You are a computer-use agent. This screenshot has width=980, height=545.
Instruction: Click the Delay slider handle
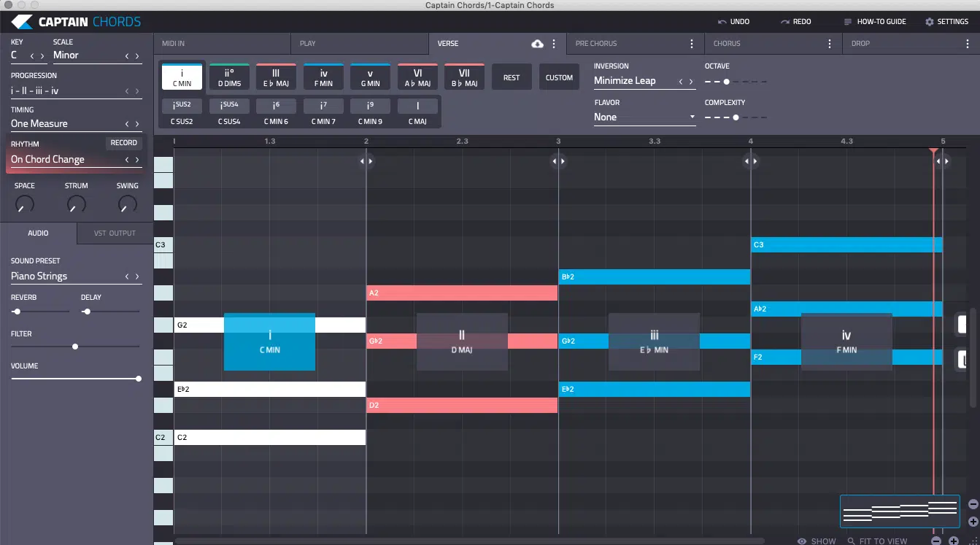point(87,312)
